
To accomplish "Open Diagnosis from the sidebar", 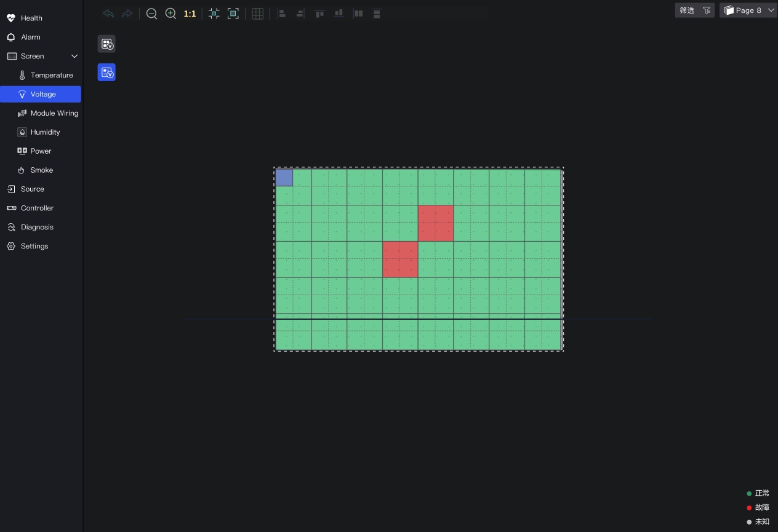I will pyautogui.click(x=37, y=227).
